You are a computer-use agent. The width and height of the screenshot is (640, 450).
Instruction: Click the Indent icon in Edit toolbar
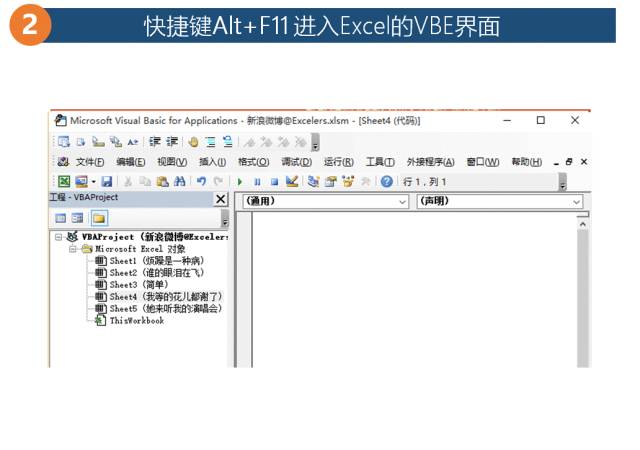[x=154, y=142]
